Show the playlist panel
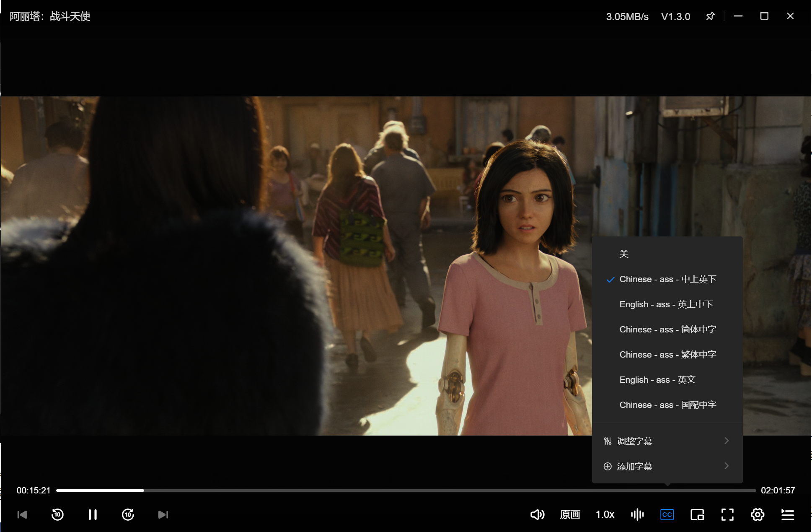Viewport: 812px width, 532px height. (788, 514)
